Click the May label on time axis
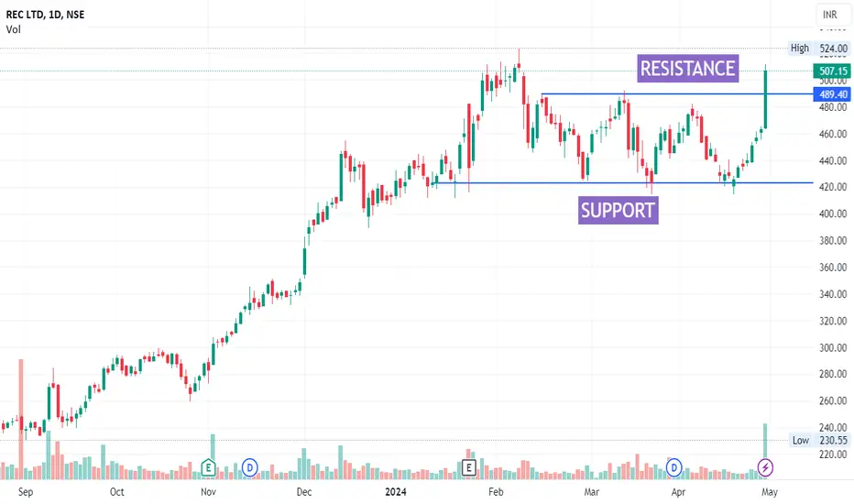This screenshot has width=854, height=504. pyautogui.click(x=769, y=492)
